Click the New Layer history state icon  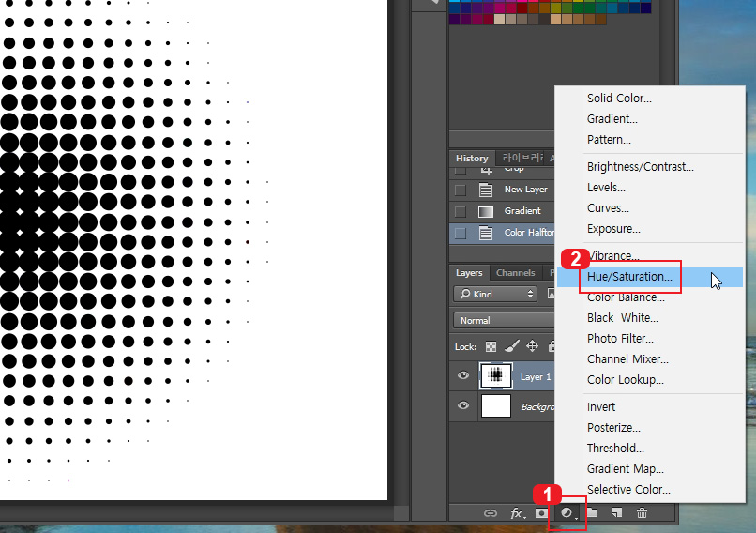coord(486,190)
